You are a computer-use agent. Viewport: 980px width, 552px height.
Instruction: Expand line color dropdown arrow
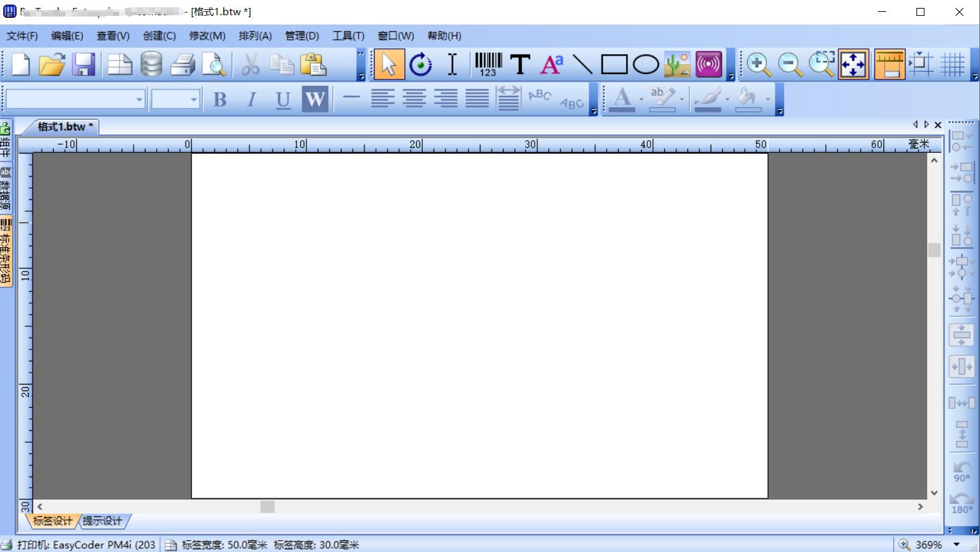click(727, 100)
